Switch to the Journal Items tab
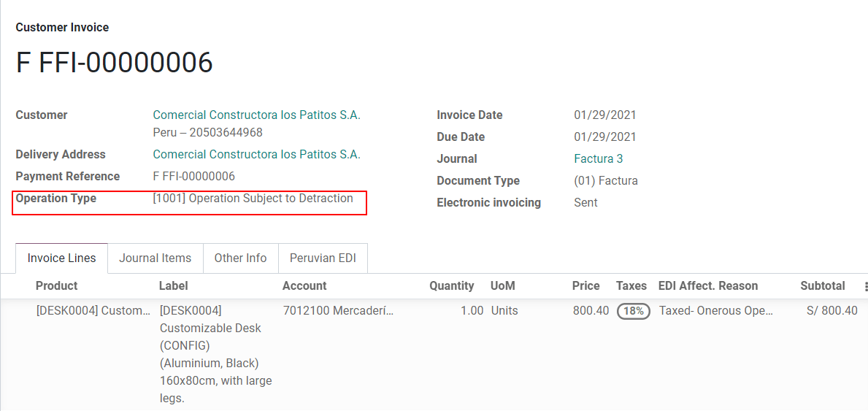The height and width of the screenshot is (411, 868). coord(155,258)
